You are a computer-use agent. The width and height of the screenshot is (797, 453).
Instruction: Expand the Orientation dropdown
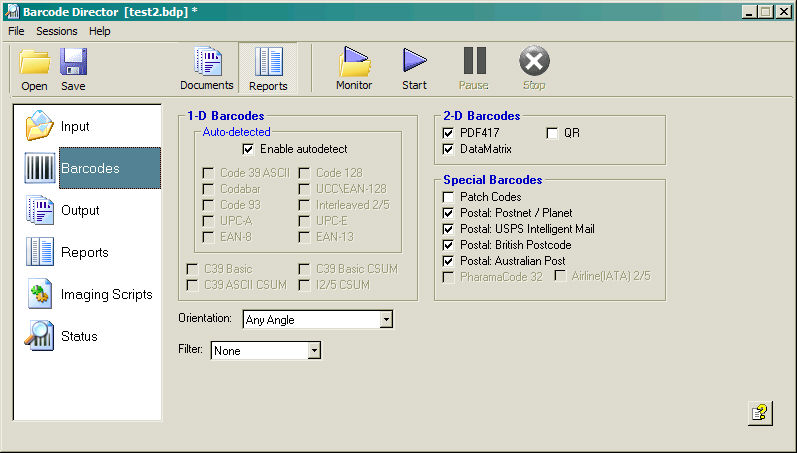(x=385, y=320)
